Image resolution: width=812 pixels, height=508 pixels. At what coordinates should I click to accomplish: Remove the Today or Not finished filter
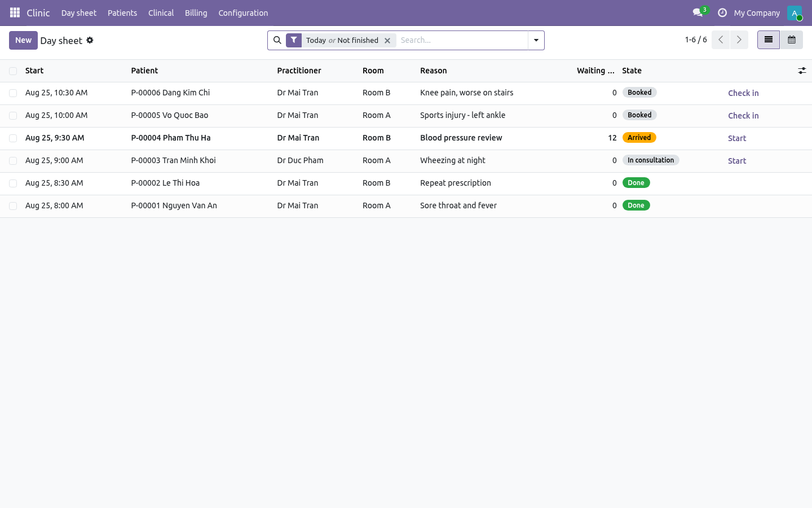click(x=387, y=41)
